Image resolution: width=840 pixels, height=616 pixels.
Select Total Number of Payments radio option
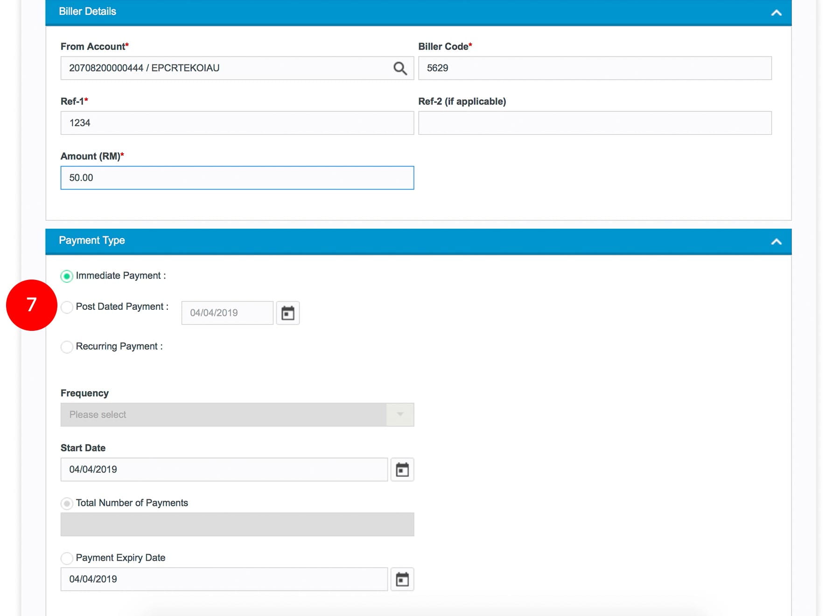point(67,503)
